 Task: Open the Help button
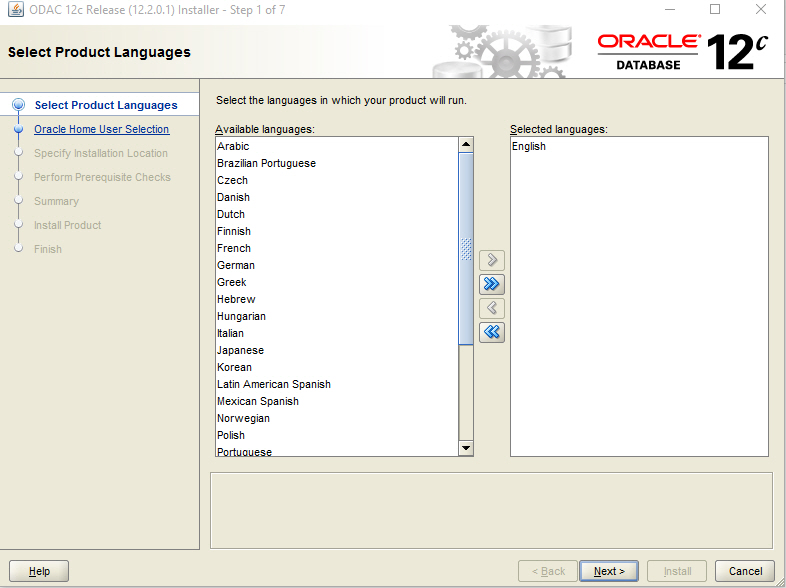(39, 571)
